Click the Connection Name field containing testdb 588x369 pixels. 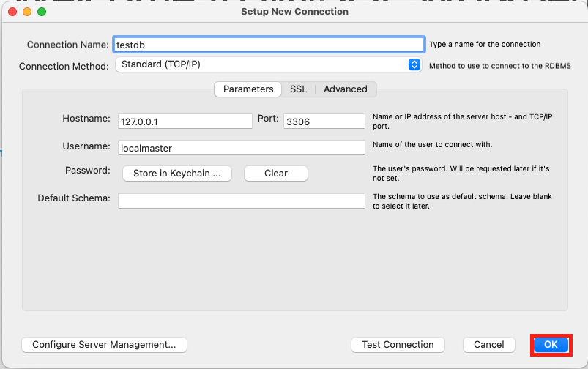tap(269, 45)
